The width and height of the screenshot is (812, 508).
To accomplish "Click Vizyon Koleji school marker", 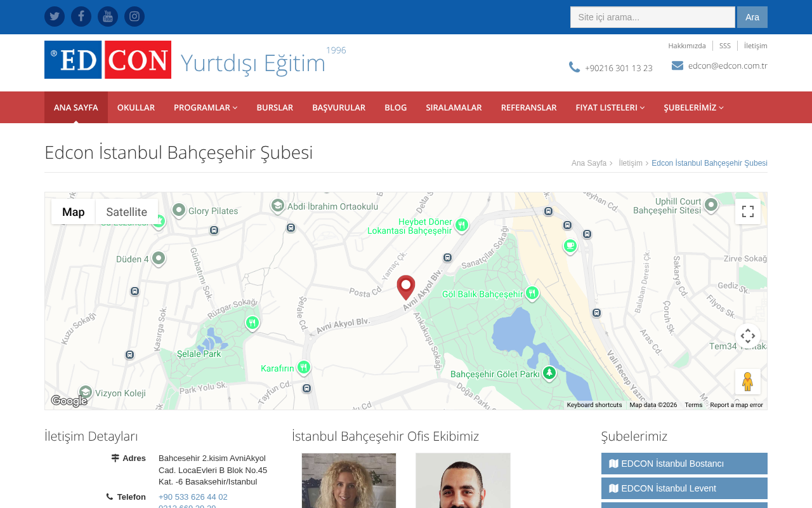I will tap(86, 392).
